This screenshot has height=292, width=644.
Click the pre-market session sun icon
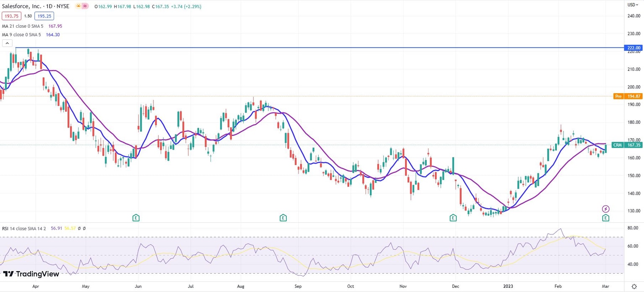pos(78,6)
